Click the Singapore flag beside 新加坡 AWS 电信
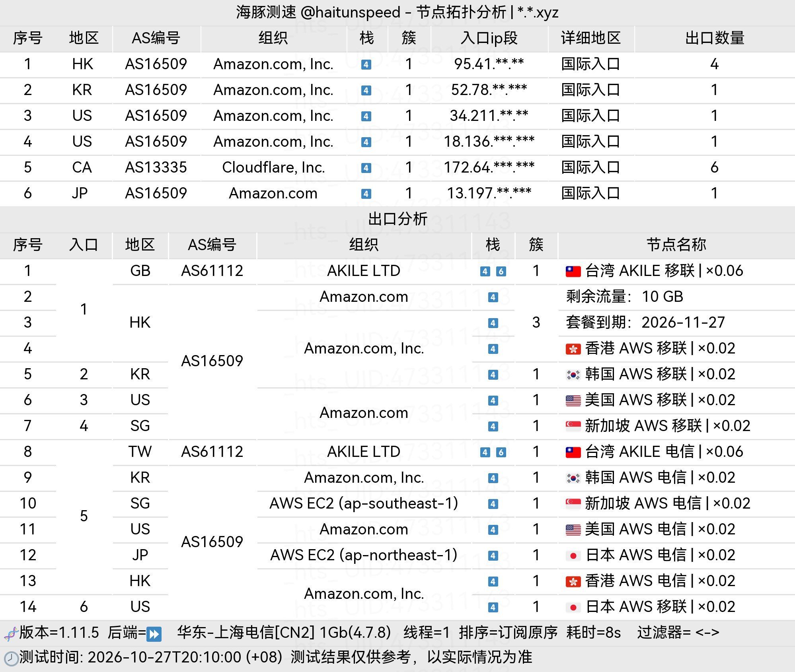795x672 pixels. pyautogui.click(x=573, y=504)
